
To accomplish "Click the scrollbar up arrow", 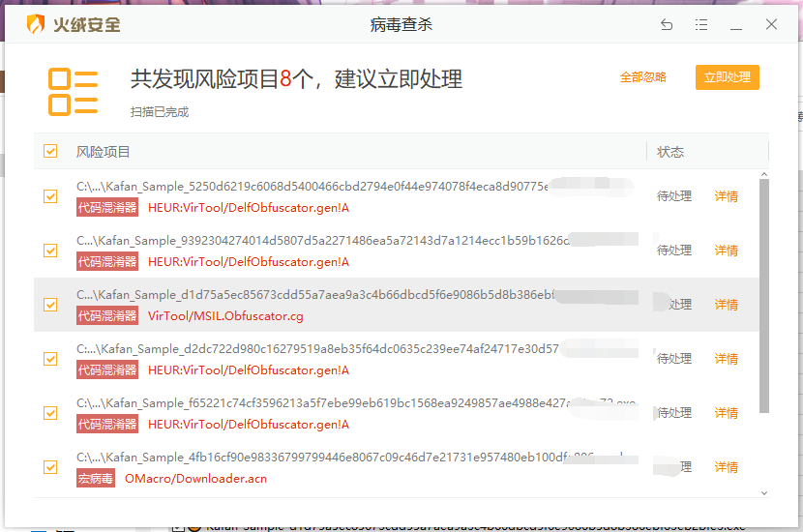I will (764, 175).
